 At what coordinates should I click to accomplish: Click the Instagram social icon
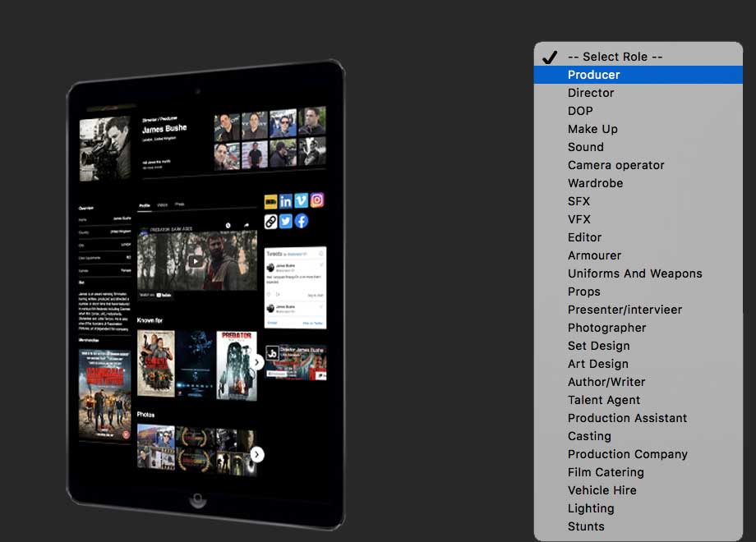[x=317, y=200]
